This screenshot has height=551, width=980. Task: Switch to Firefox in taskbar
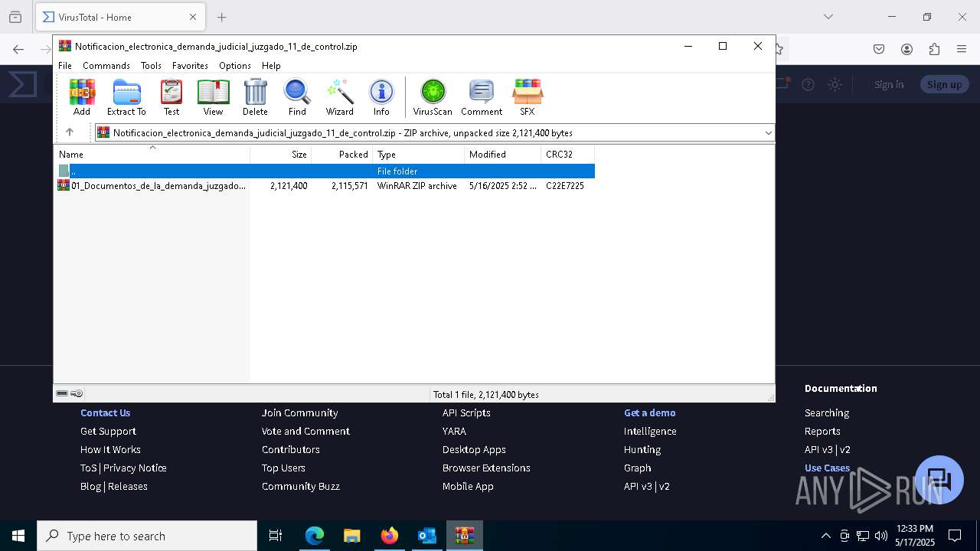click(x=390, y=536)
